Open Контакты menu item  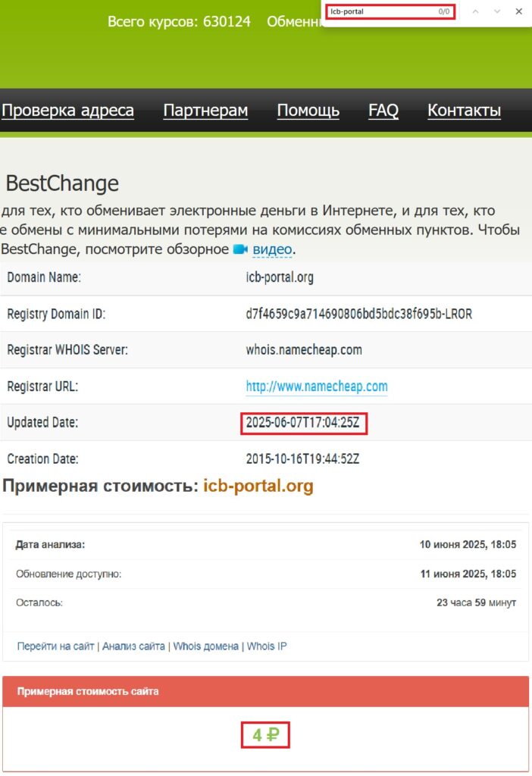point(464,110)
